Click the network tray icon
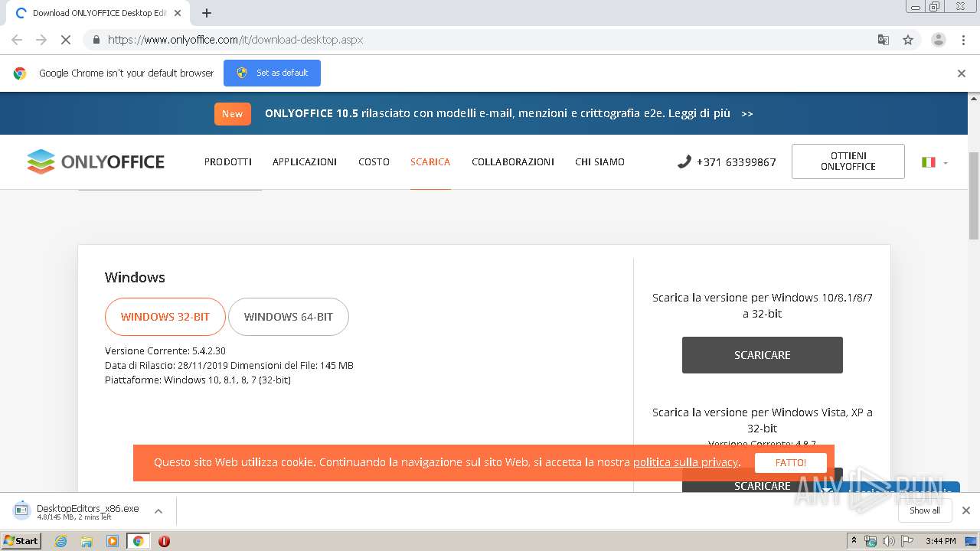Image resolution: width=980 pixels, height=551 pixels. click(x=871, y=541)
